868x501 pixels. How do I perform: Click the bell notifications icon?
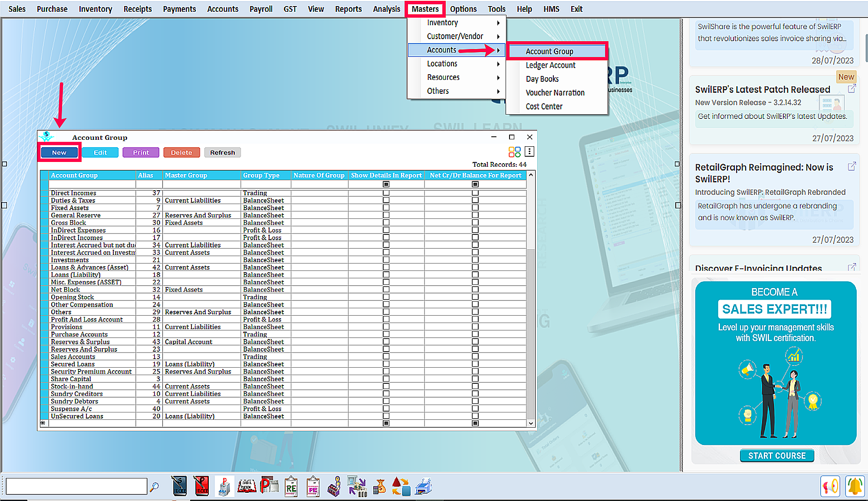tap(855, 486)
